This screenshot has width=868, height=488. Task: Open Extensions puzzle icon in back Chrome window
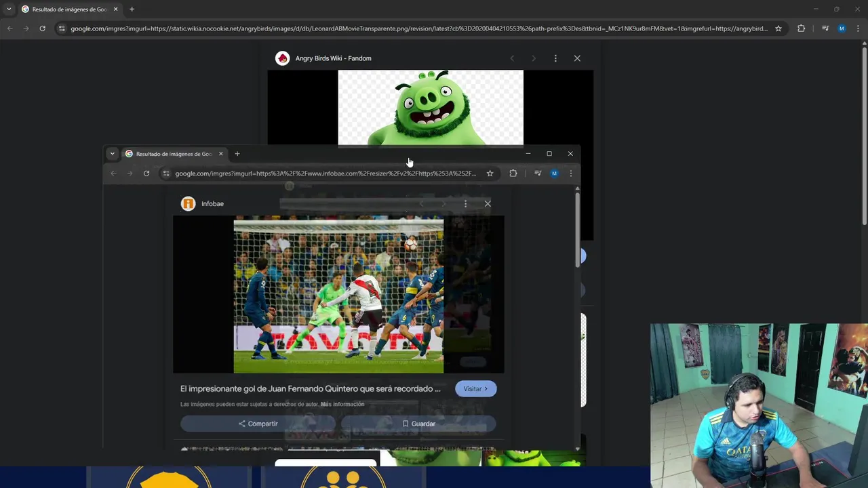tap(802, 28)
